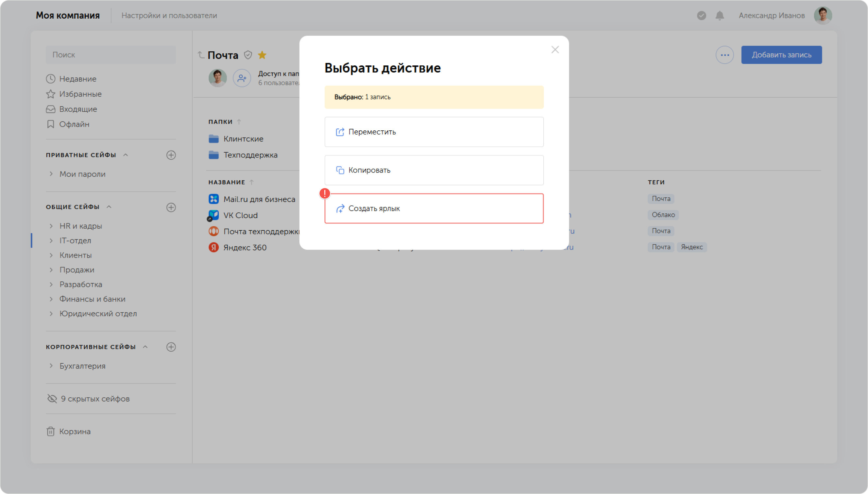The height and width of the screenshot is (494, 868).
Task: Add a new shared safe with plus icon
Action: point(171,207)
